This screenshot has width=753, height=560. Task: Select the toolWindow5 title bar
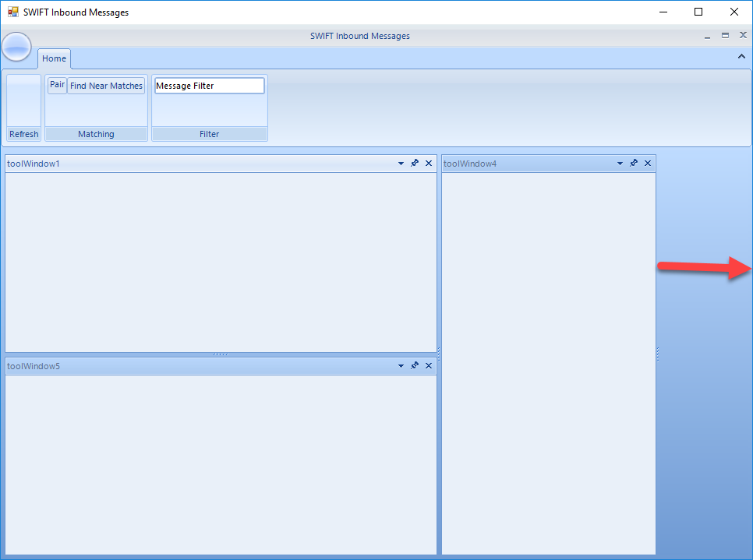[221, 366]
